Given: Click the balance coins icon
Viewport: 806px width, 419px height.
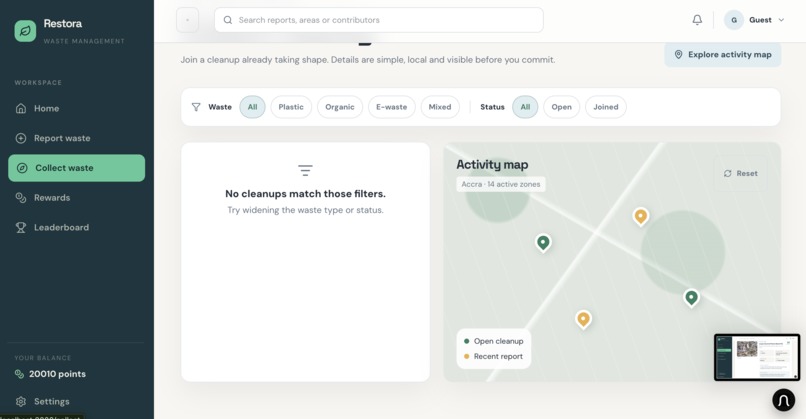Looking at the screenshot, I should (20, 374).
